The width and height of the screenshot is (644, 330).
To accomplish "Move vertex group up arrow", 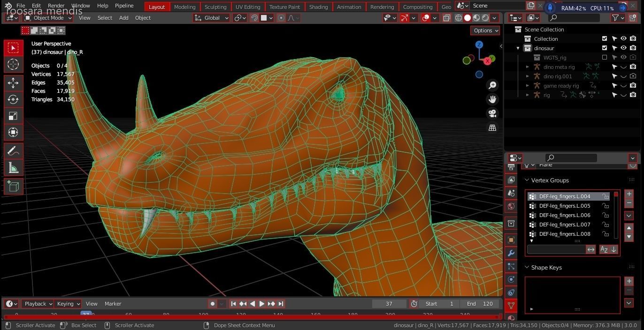I will click(x=629, y=228).
